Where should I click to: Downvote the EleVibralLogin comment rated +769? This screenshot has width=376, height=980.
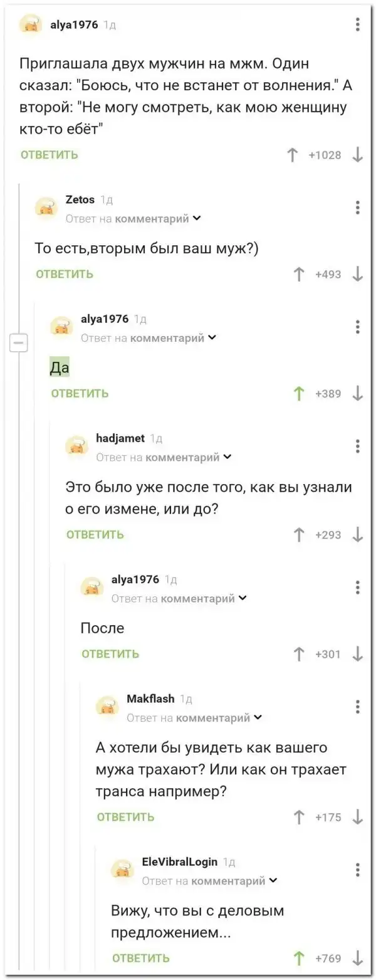point(357,957)
